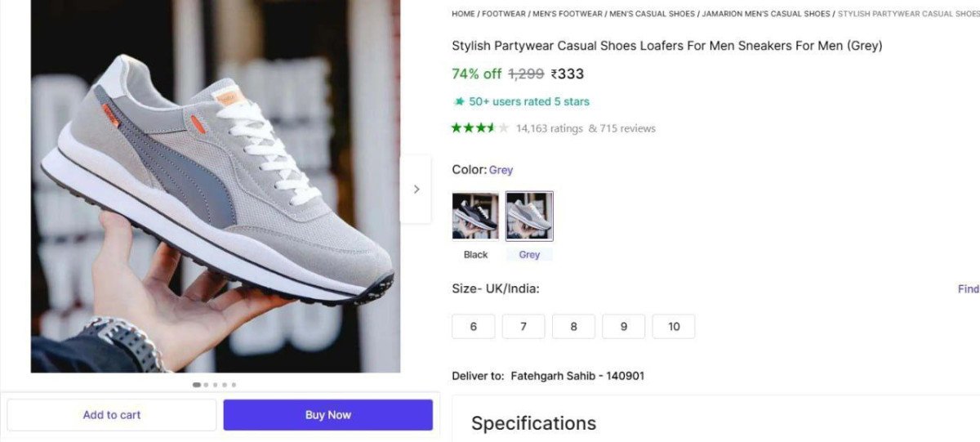Open the 715 reviews link
Viewport: 980px width, 442px height.
[x=627, y=128]
